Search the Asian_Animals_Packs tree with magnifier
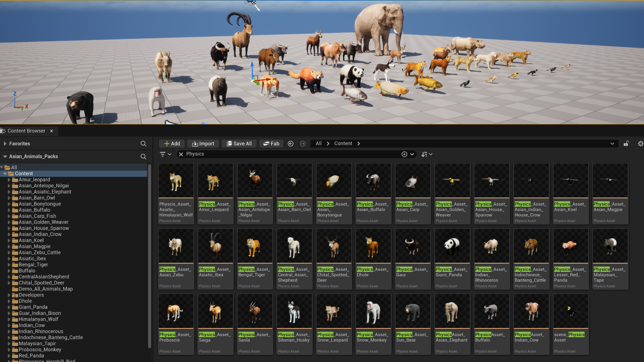644x362 pixels. click(143, 157)
